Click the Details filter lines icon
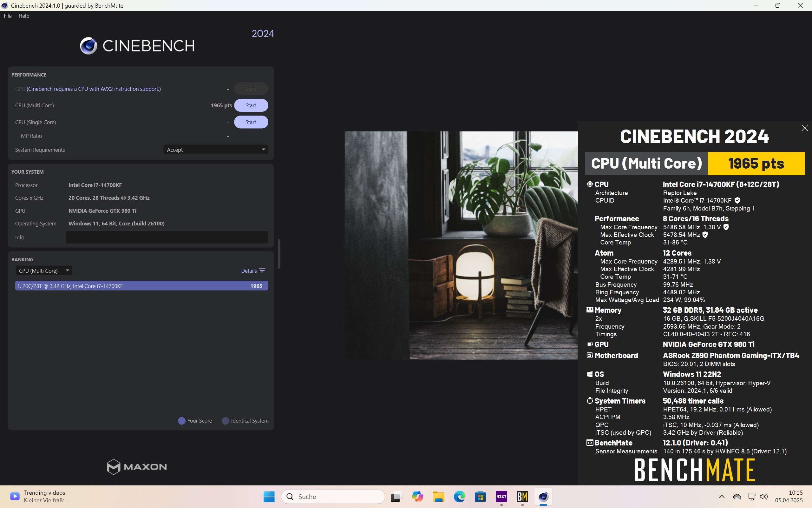The height and width of the screenshot is (508, 812). [262, 271]
